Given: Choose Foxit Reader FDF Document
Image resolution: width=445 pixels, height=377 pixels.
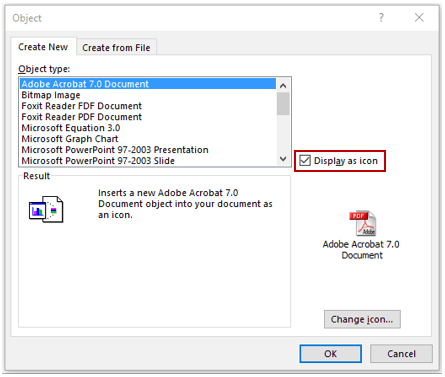Looking at the screenshot, I should [x=148, y=106].
